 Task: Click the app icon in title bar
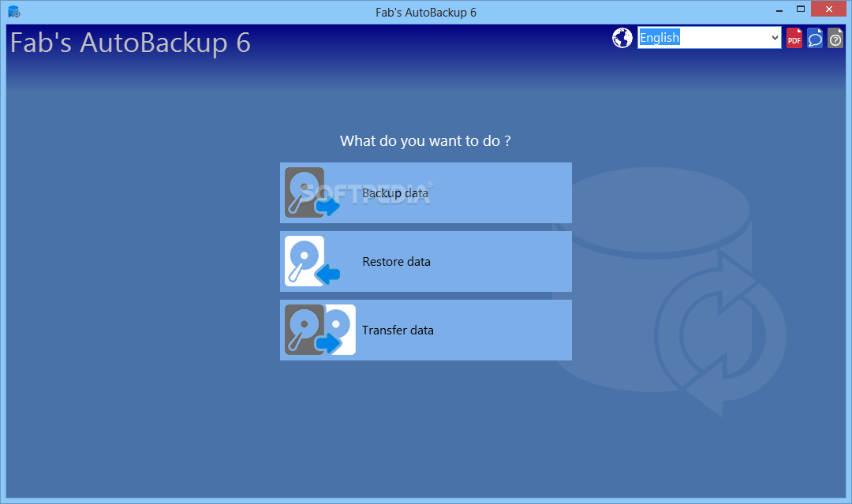coord(14,11)
